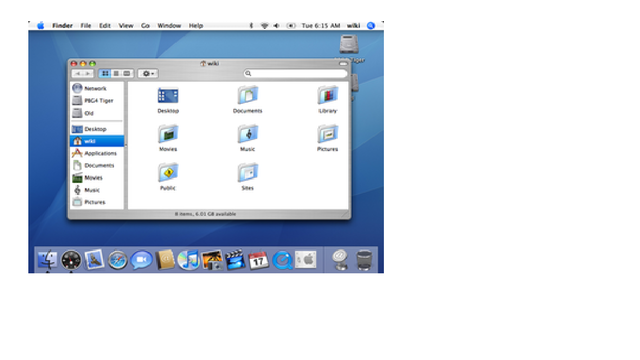
Task: Toggle the toolbar with the pill button
Action: click(x=343, y=64)
